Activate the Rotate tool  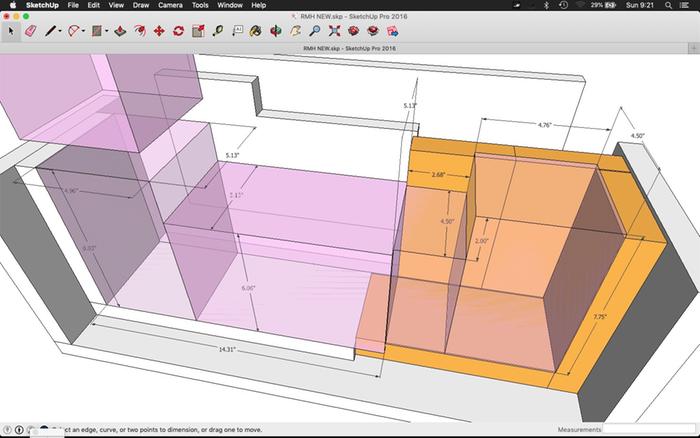(x=178, y=31)
